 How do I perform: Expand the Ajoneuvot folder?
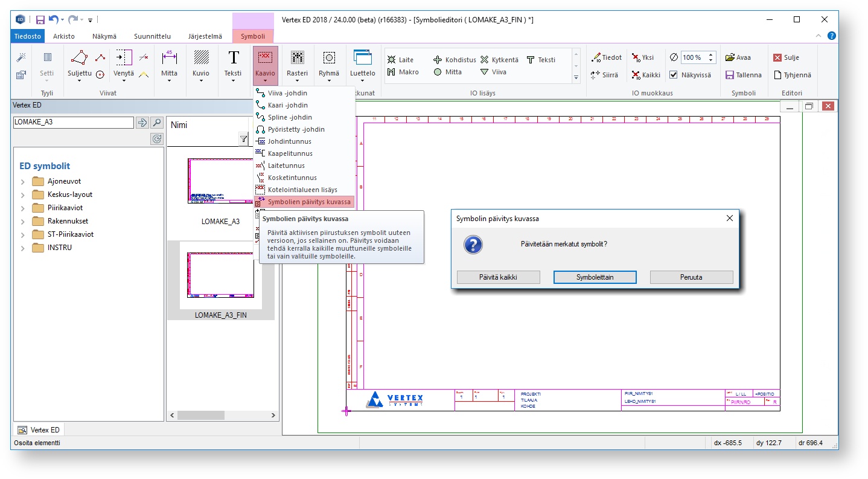coord(22,181)
